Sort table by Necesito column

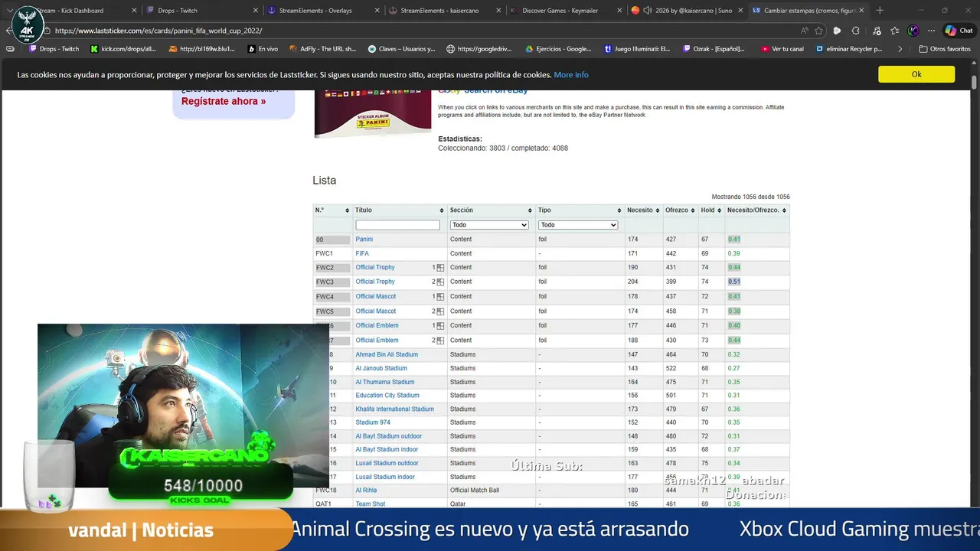point(643,210)
